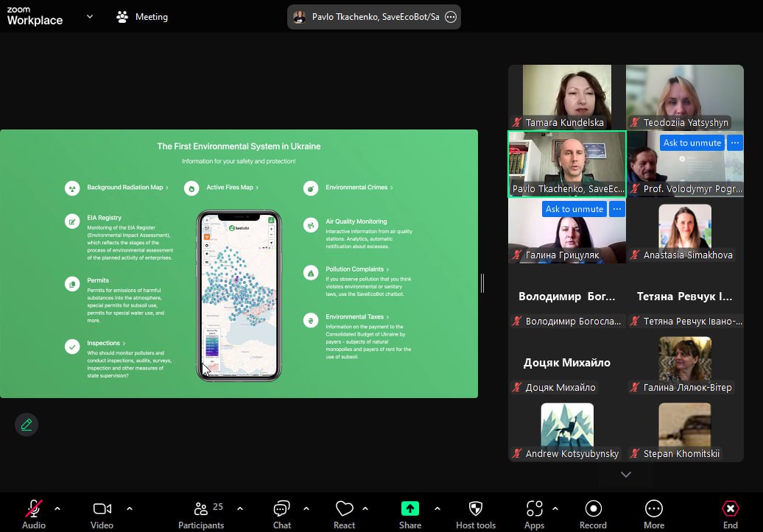Open the Zoom Workplace dropdown chevron

90,16
